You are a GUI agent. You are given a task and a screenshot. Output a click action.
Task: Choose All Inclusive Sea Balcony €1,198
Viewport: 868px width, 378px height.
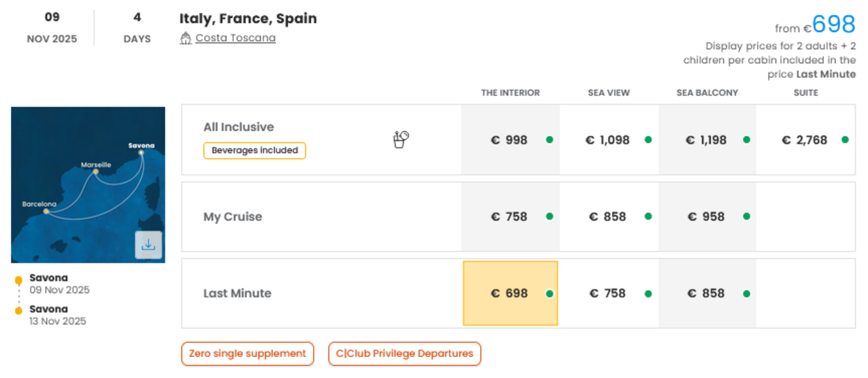(x=706, y=140)
